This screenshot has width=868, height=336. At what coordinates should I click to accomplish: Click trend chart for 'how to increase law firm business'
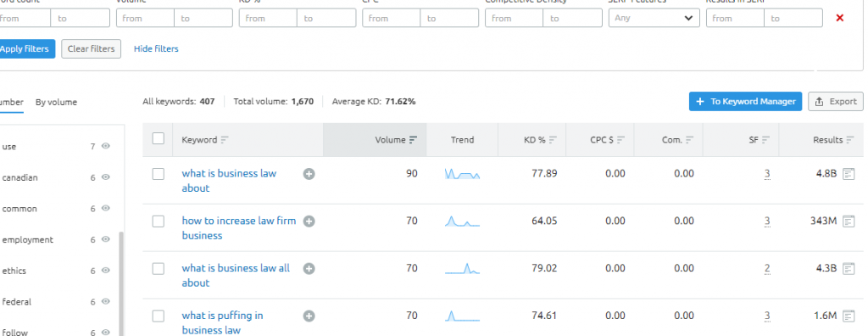tap(462, 221)
